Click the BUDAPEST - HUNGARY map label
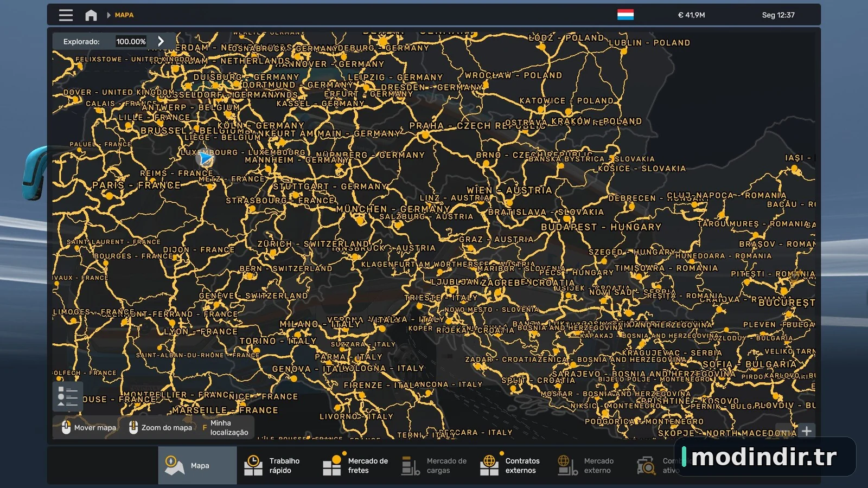Viewport: 868px width, 488px height. coord(601,227)
